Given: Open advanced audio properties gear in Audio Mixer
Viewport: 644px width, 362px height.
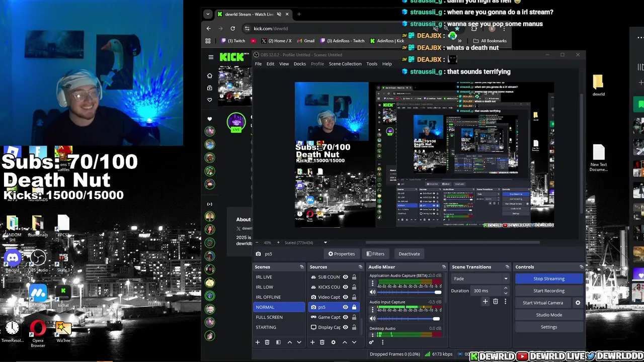Looking at the screenshot, I should [371, 342].
